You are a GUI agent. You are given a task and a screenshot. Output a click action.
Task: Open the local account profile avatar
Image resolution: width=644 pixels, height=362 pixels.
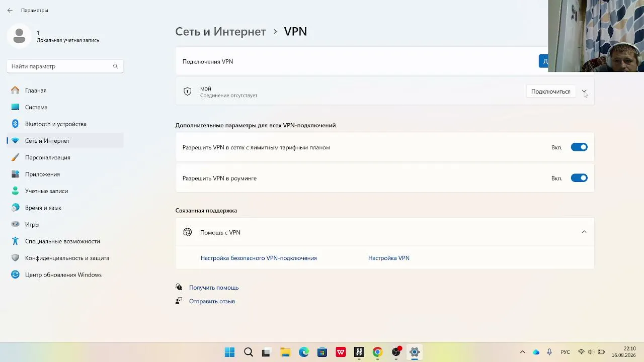point(19,36)
